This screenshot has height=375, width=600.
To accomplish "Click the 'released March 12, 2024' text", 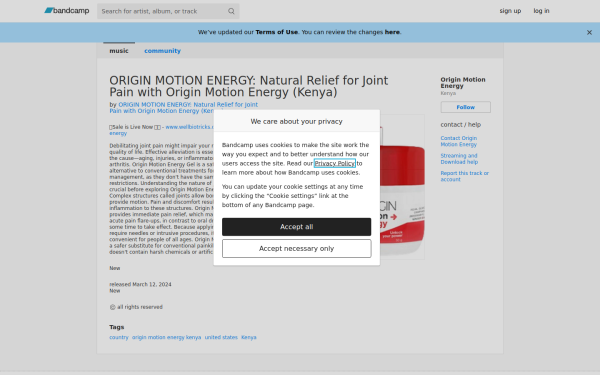I will [140, 284].
